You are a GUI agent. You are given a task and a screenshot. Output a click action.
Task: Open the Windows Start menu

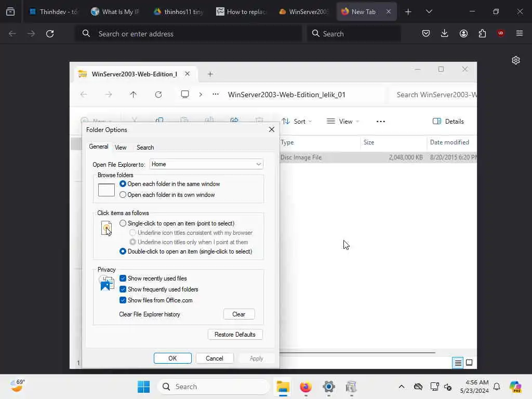point(143,387)
